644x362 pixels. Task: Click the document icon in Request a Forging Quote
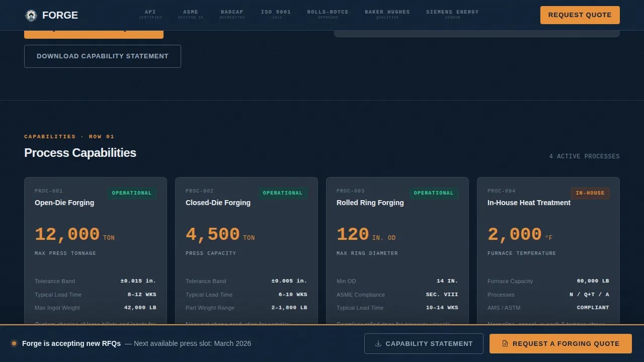tap(505, 344)
